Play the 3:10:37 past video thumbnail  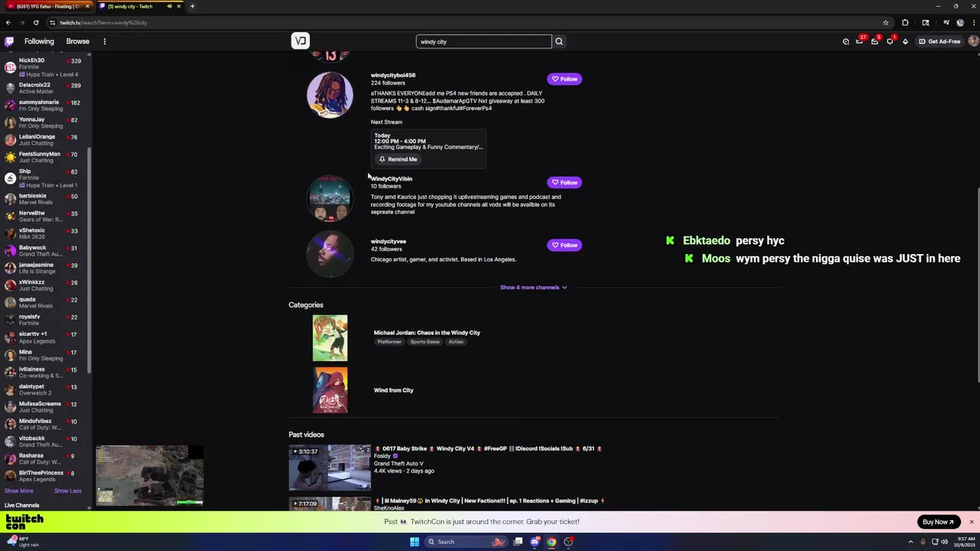coord(330,468)
